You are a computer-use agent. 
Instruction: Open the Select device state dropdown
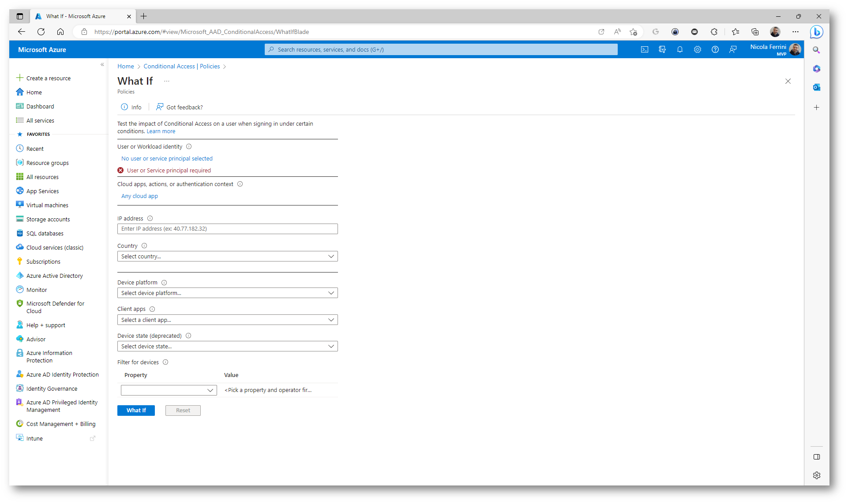pyautogui.click(x=228, y=346)
